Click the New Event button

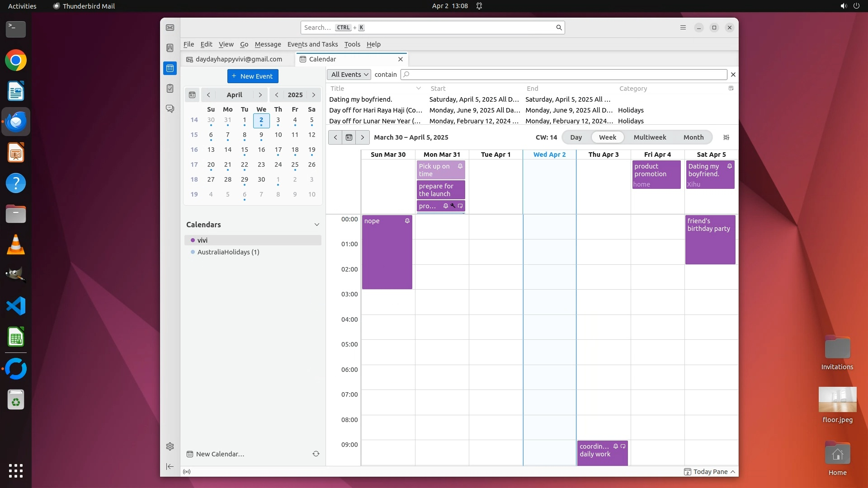pyautogui.click(x=253, y=76)
